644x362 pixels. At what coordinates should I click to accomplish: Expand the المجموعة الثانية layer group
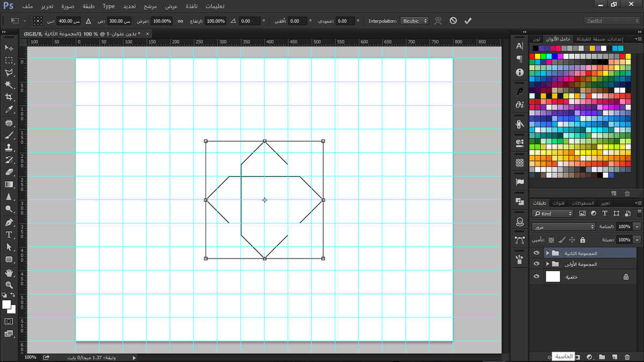pyautogui.click(x=547, y=253)
